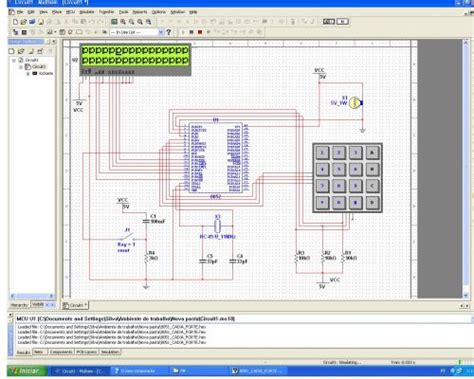Open the Simulate menu
The height and width of the screenshot is (379, 474).
click(x=87, y=12)
